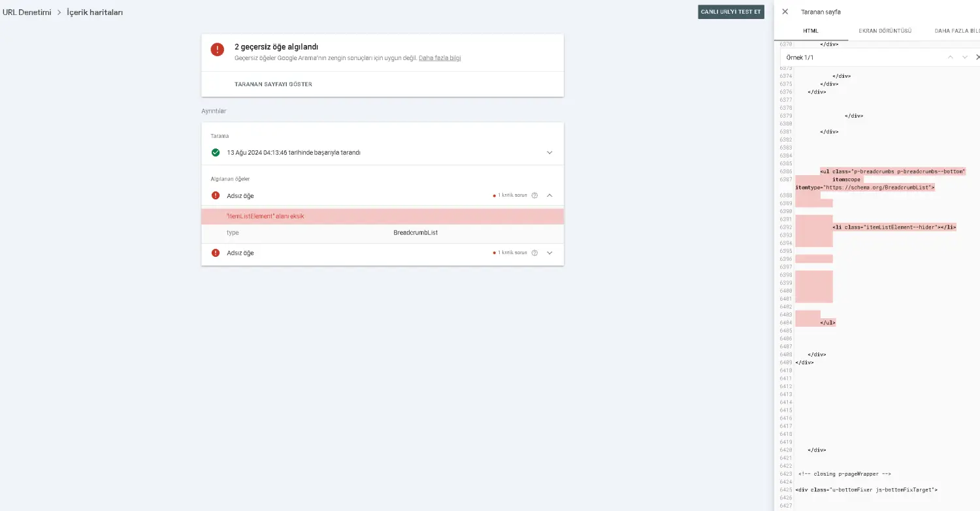
Task: Close the Taranan sayfa panel
Action: point(785,12)
